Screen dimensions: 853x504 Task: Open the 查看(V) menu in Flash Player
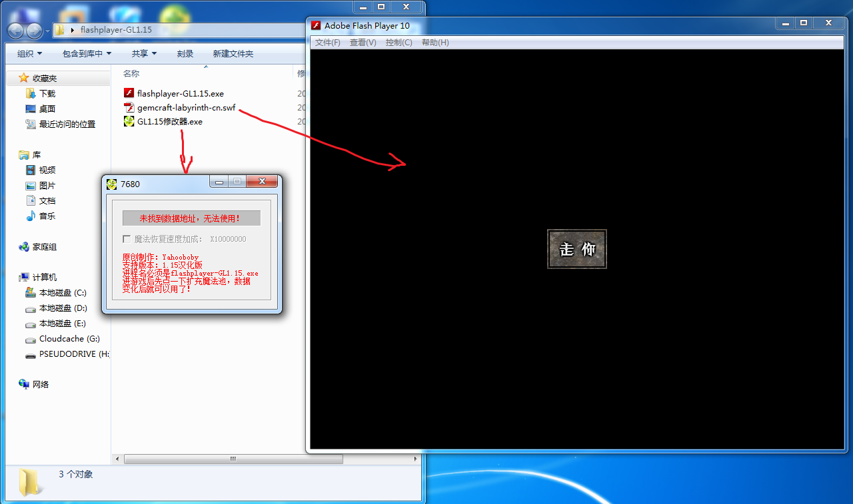pyautogui.click(x=363, y=43)
